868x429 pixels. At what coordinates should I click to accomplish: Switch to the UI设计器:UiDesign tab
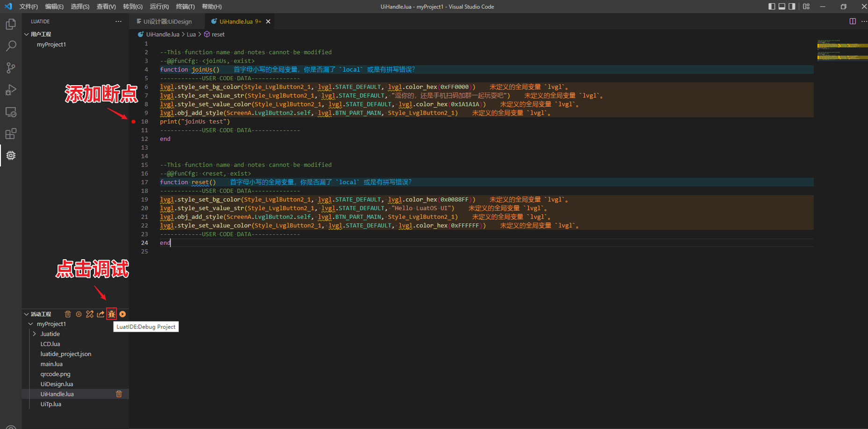point(167,22)
